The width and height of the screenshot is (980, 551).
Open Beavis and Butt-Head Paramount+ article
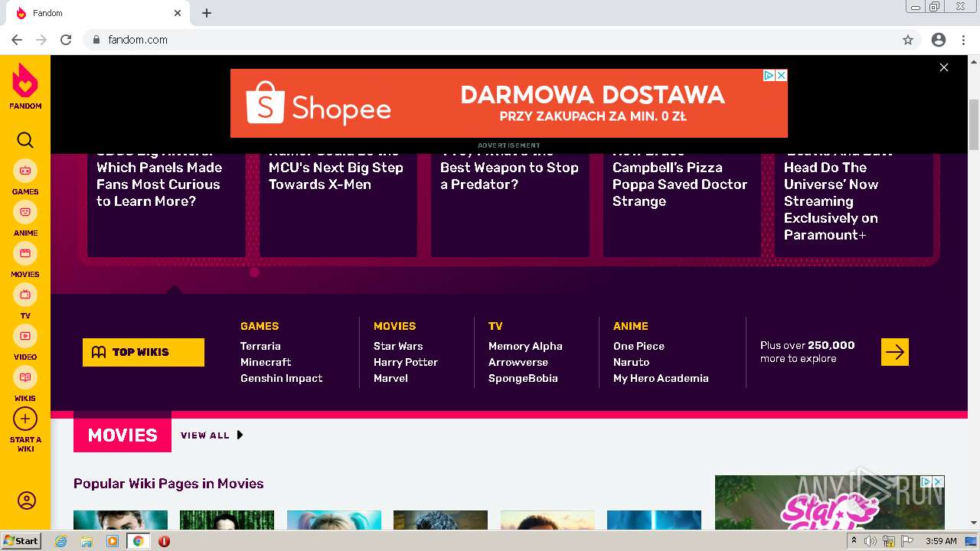pos(854,205)
